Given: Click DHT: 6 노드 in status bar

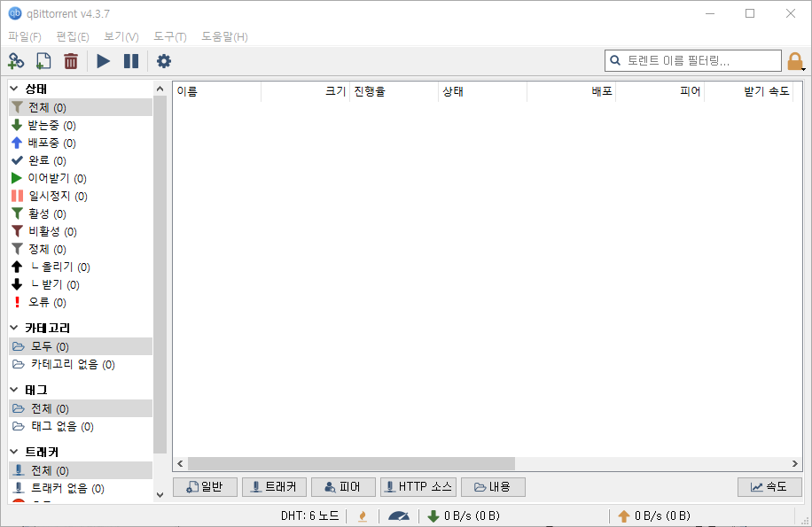Looking at the screenshot, I should [309, 515].
